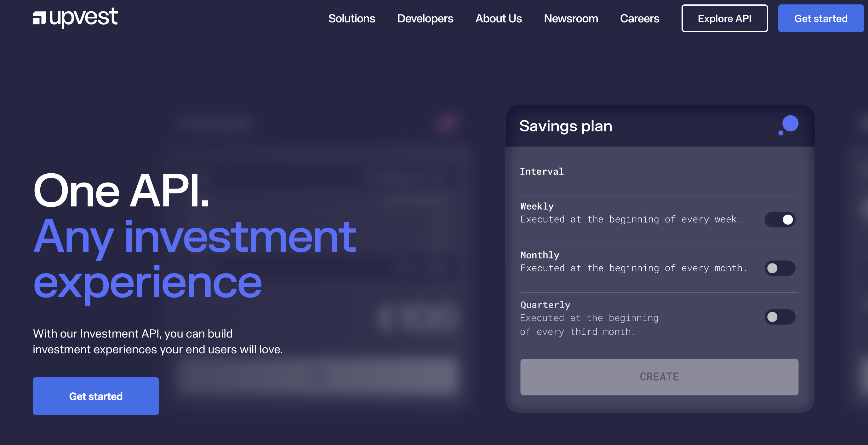The image size is (868, 445).
Task: Open the Solutions menu
Action: [352, 19]
